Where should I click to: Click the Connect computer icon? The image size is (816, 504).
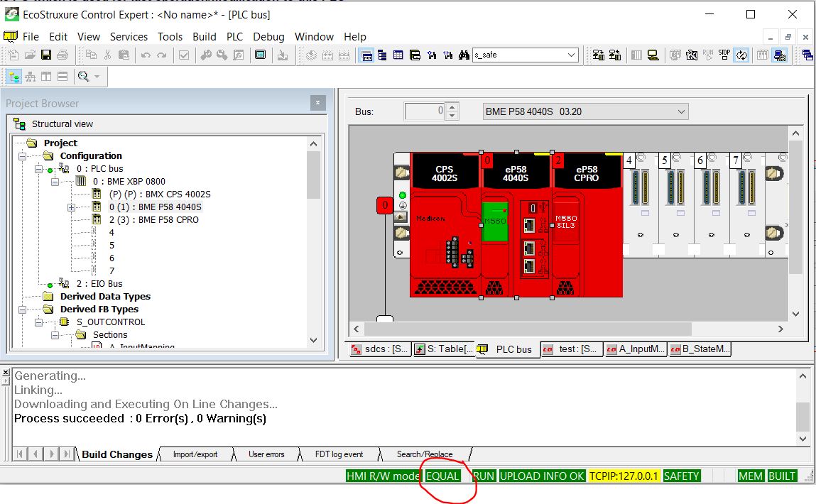[x=653, y=55]
